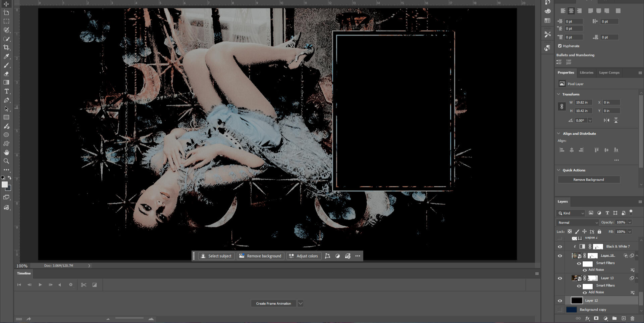Select the Rectangle shape tool
The width and height of the screenshot is (644, 323).
[6, 118]
